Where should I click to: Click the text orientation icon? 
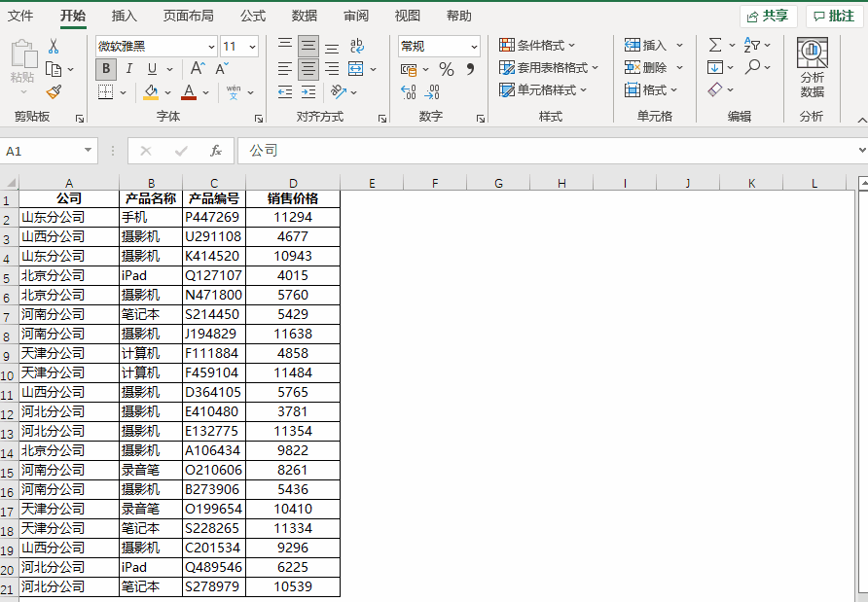pos(339,91)
